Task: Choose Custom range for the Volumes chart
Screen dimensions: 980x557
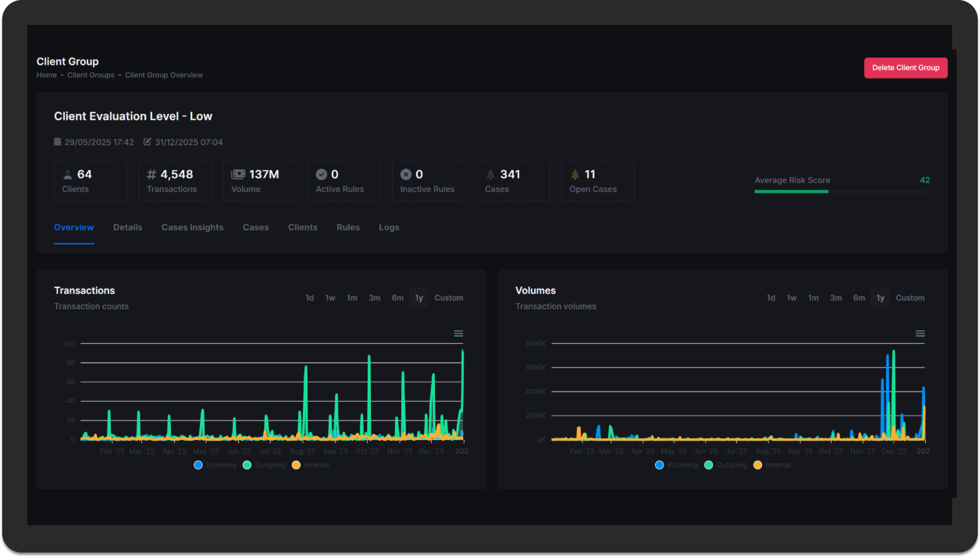Action: point(910,297)
